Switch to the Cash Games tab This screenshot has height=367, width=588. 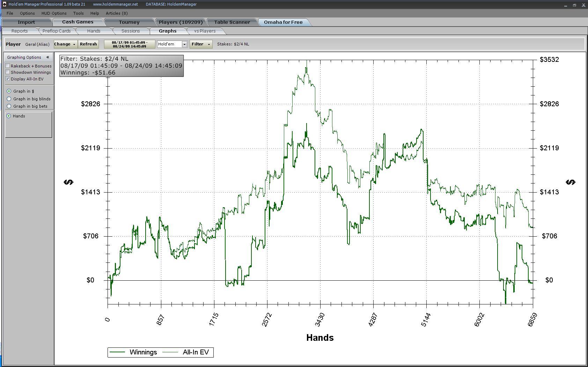[78, 22]
